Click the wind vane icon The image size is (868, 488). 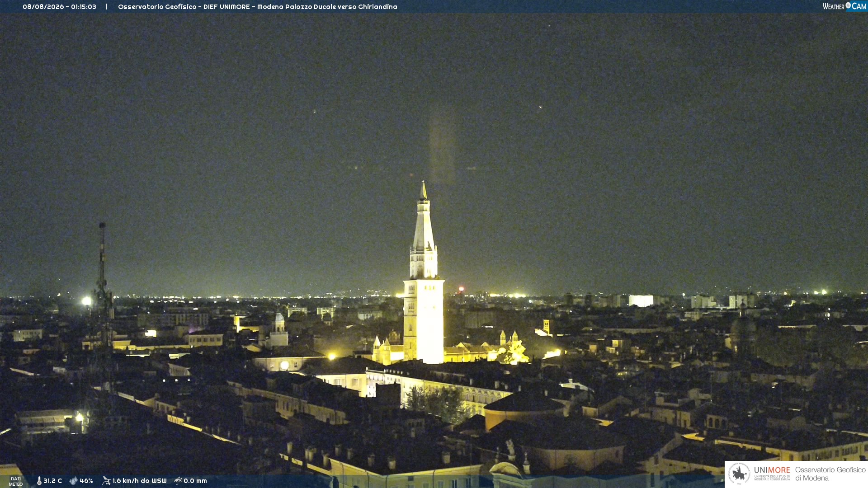[106, 481]
